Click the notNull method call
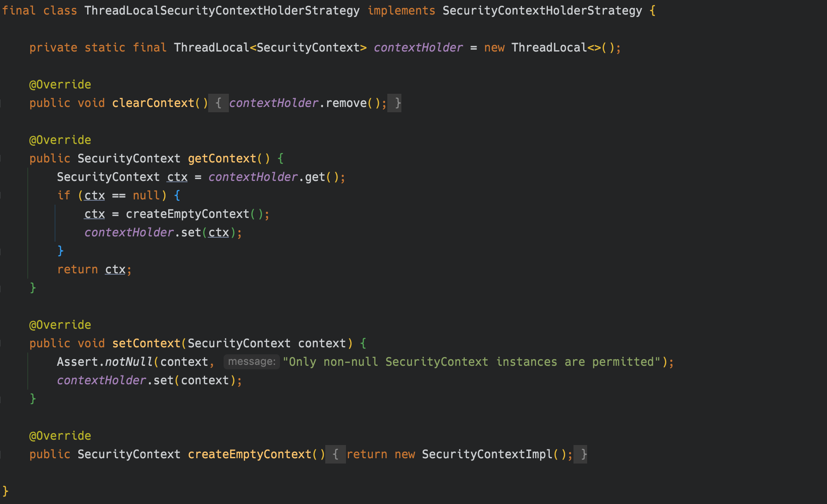 [129, 362]
